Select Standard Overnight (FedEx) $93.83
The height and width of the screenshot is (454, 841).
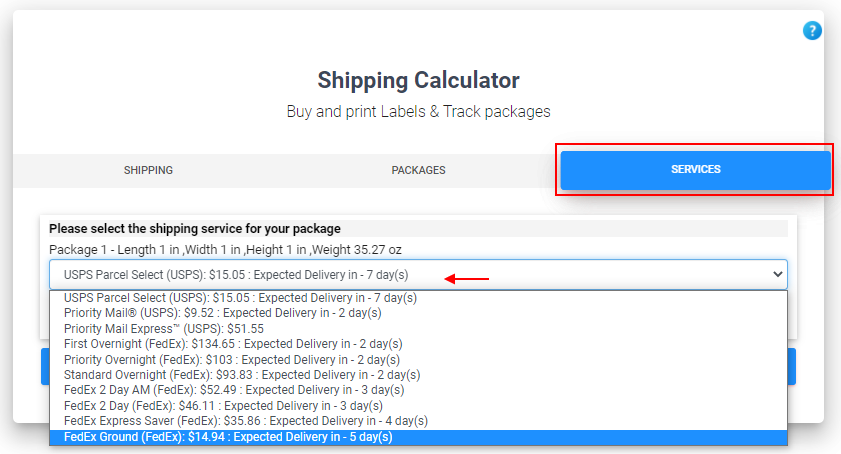tap(418, 375)
